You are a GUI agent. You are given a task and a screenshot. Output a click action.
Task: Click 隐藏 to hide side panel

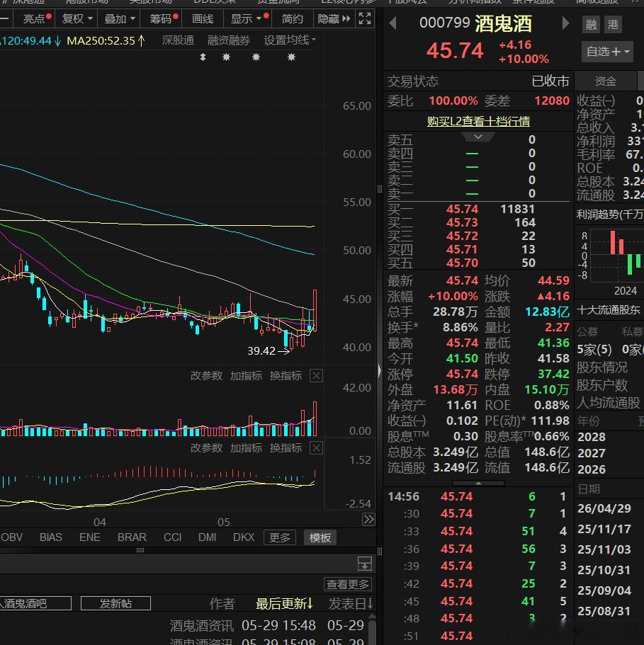pyautogui.click(x=334, y=19)
